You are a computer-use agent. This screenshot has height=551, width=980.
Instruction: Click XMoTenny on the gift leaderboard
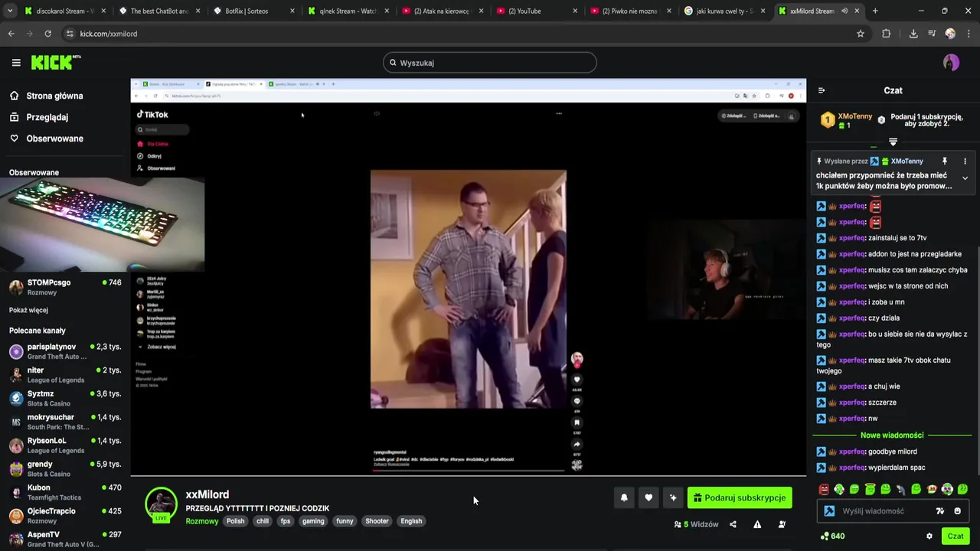point(854,116)
